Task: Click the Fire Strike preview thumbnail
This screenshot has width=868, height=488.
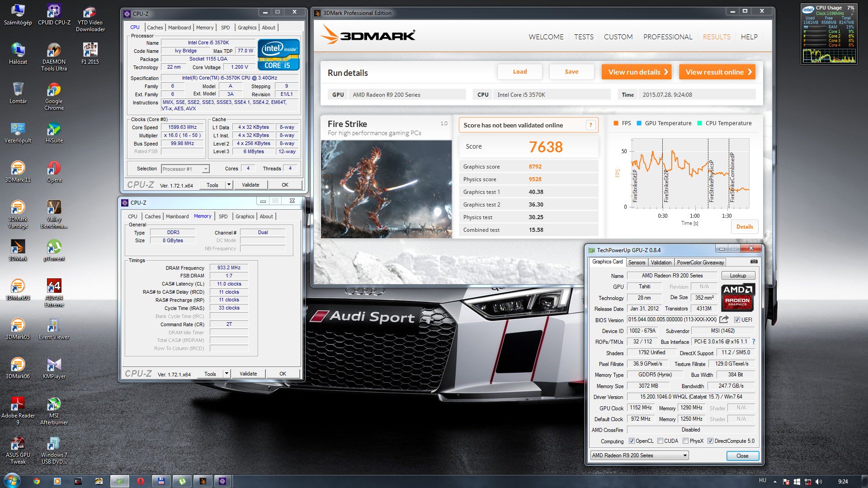Action: [386, 189]
